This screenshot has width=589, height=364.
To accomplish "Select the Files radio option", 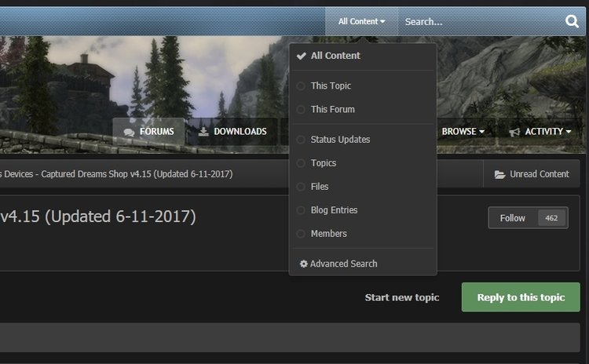I will (301, 187).
